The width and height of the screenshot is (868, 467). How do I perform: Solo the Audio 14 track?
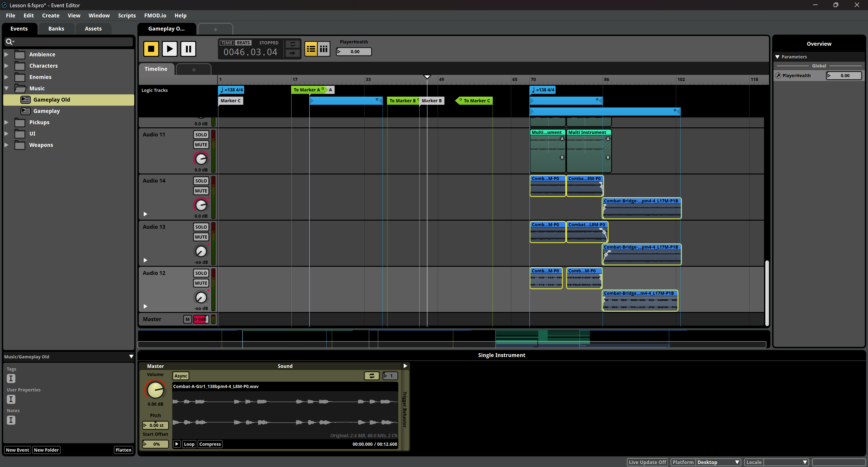201,181
